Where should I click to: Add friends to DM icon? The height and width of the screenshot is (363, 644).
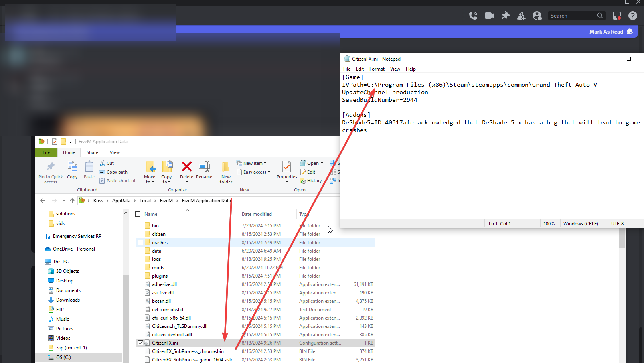point(521,16)
